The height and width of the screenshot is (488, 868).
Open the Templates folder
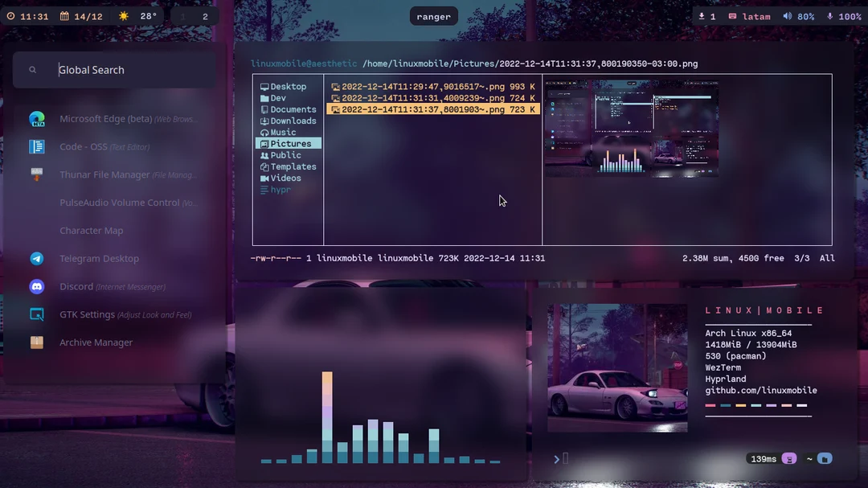(293, 166)
